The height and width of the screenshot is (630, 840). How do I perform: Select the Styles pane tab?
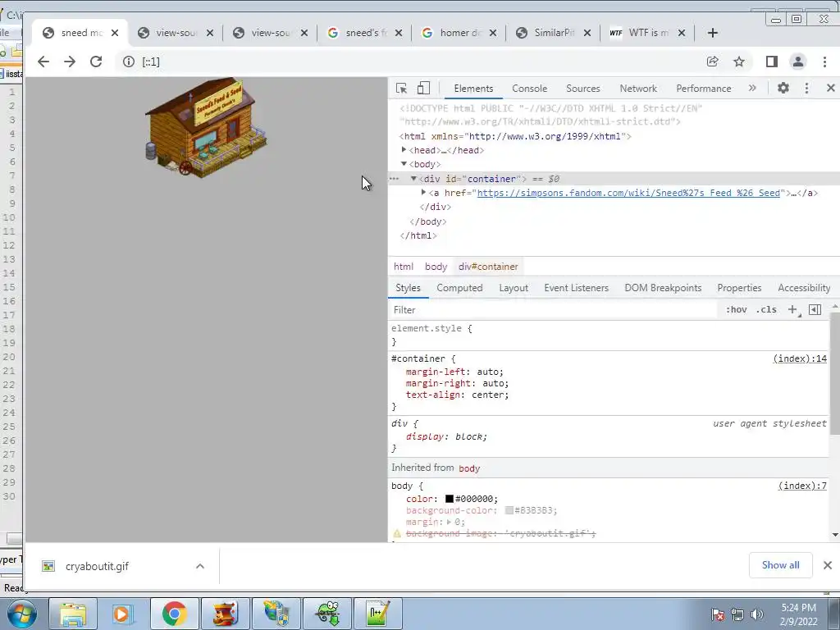click(408, 288)
